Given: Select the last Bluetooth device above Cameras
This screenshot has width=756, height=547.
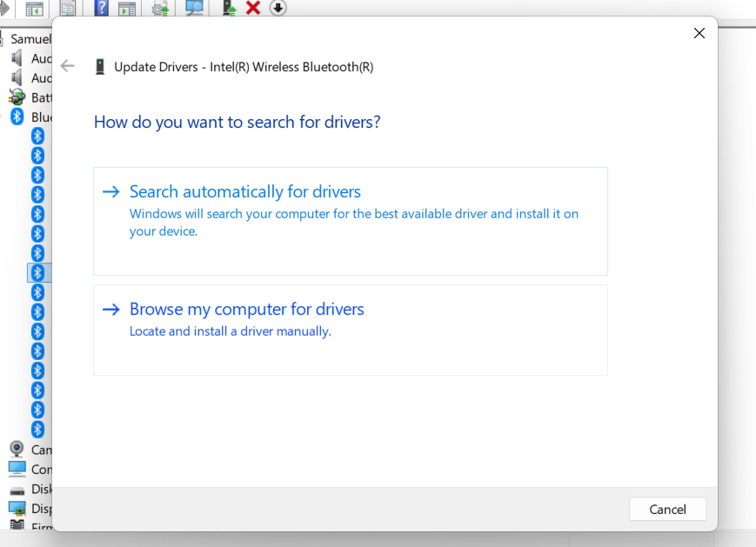Looking at the screenshot, I should (x=38, y=430).
